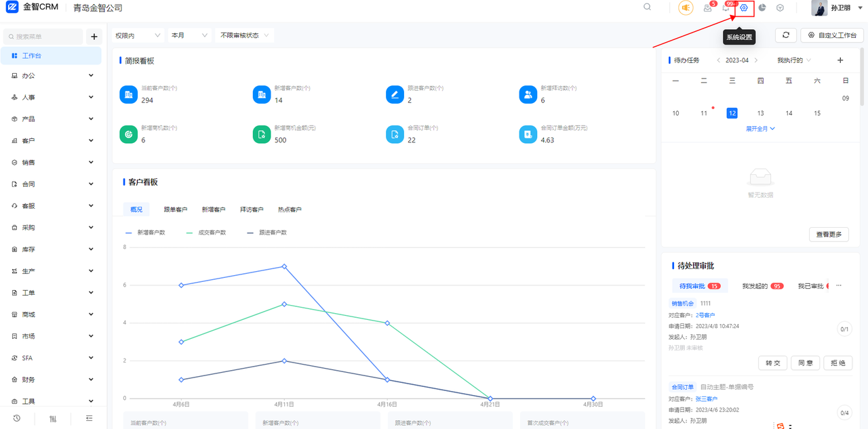Screen dimensions: 868x429
Task: Expand the 办公 sidebar menu
Action: pos(52,76)
